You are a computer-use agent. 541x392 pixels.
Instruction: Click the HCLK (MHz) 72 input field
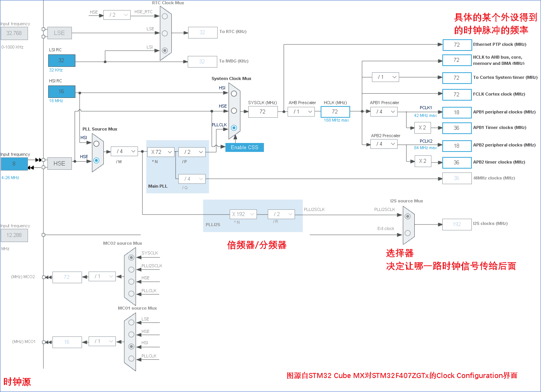tap(335, 112)
